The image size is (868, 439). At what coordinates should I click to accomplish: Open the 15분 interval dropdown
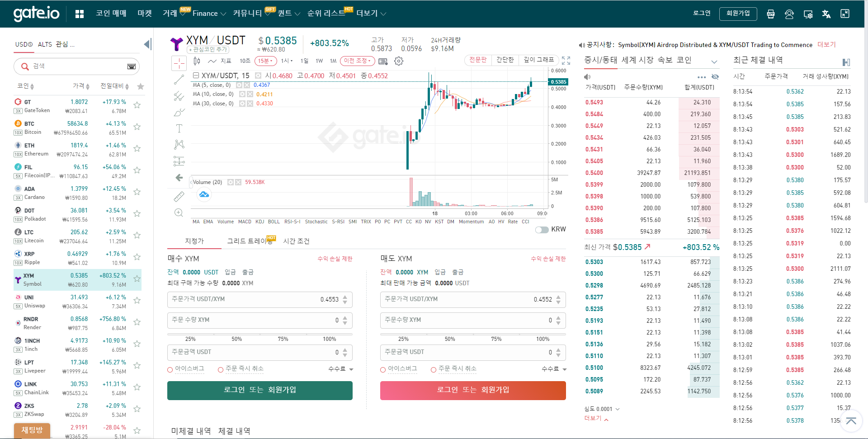tap(265, 61)
